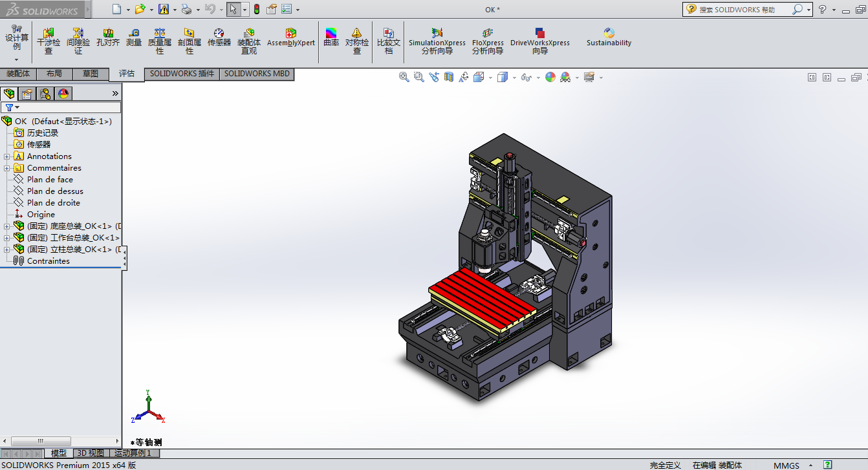Toggle the section view icon in view toolbar
The image size is (868, 470).
tap(449, 77)
